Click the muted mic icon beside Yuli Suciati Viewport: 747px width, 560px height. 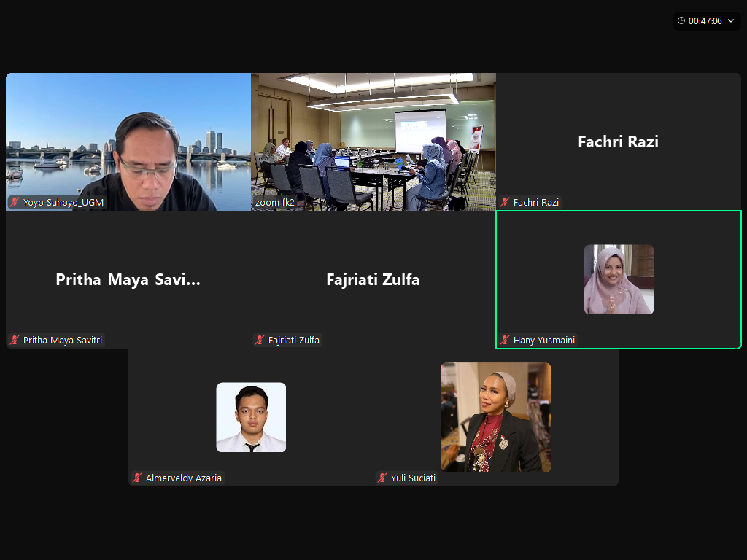(382, 478)
